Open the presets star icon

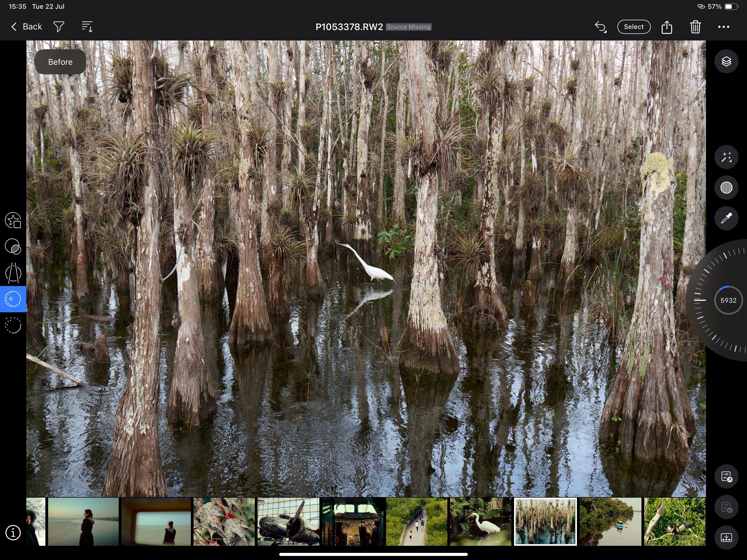pos(13,220)
